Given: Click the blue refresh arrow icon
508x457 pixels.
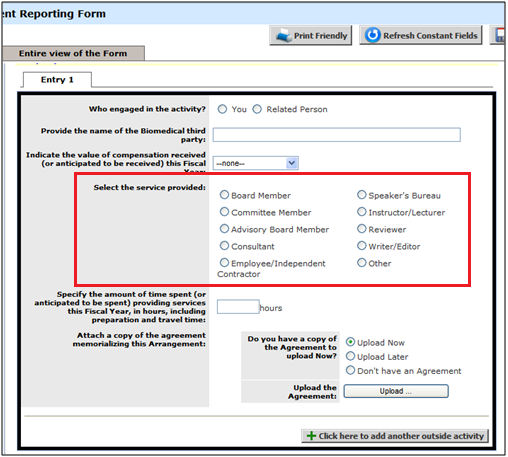Looking at the screenshot, I should click(372, 35).
